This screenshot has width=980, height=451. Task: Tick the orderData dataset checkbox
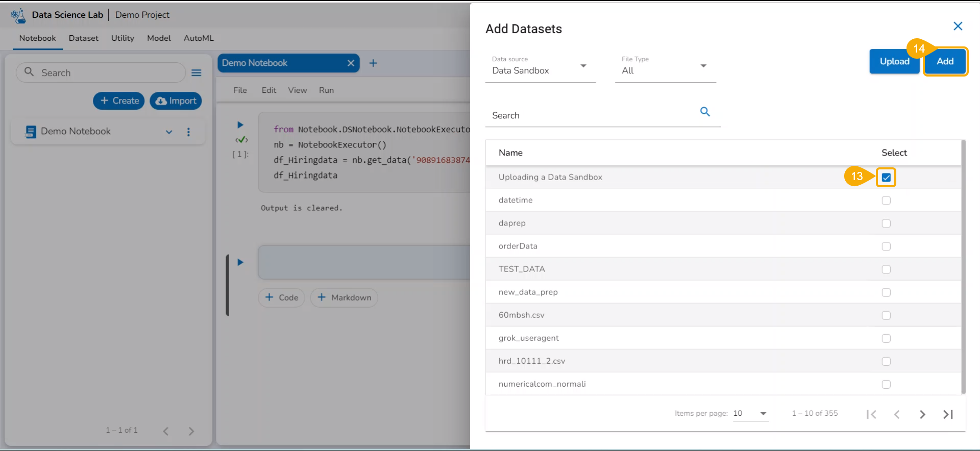pyautogui.click(x=886, y=246)
